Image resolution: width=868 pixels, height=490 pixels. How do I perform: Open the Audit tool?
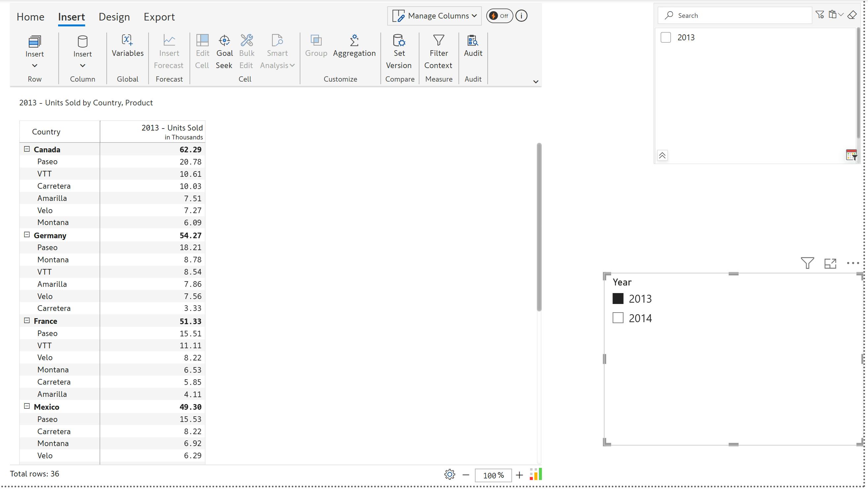pos(473,41)
